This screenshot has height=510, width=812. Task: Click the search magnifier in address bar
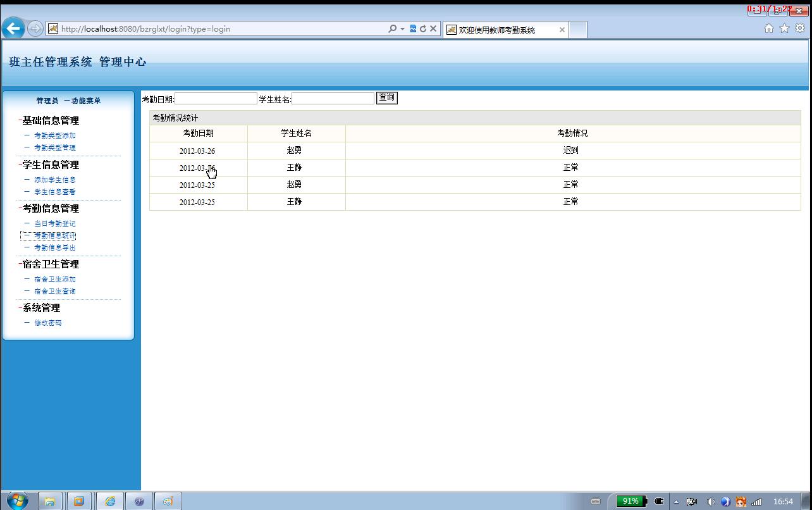[392, 28]
